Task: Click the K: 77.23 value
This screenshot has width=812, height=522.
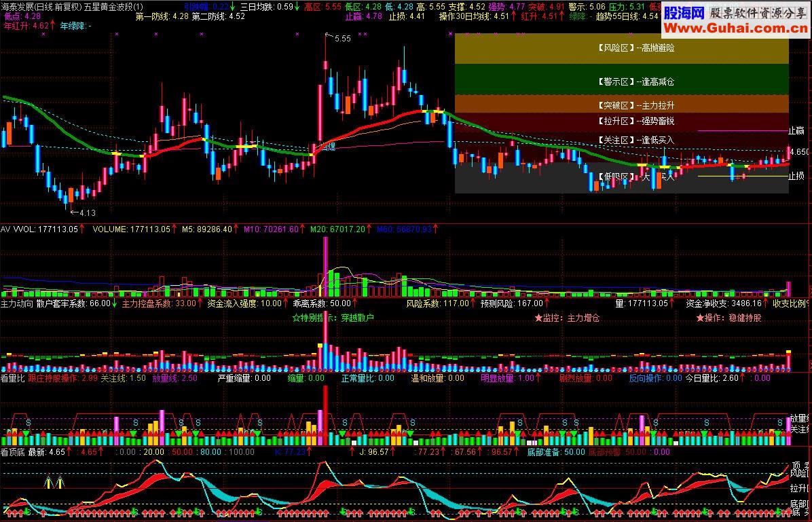Action: (289, 451)
